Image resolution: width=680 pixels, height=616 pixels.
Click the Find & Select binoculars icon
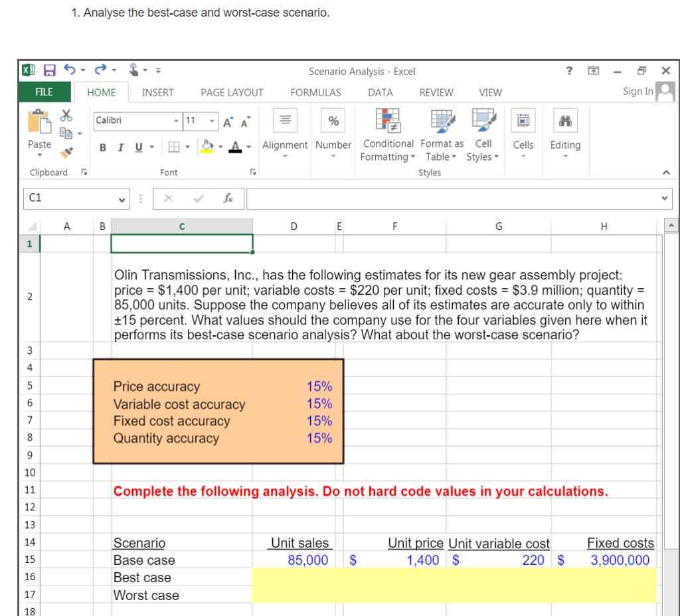coord(565,121)
